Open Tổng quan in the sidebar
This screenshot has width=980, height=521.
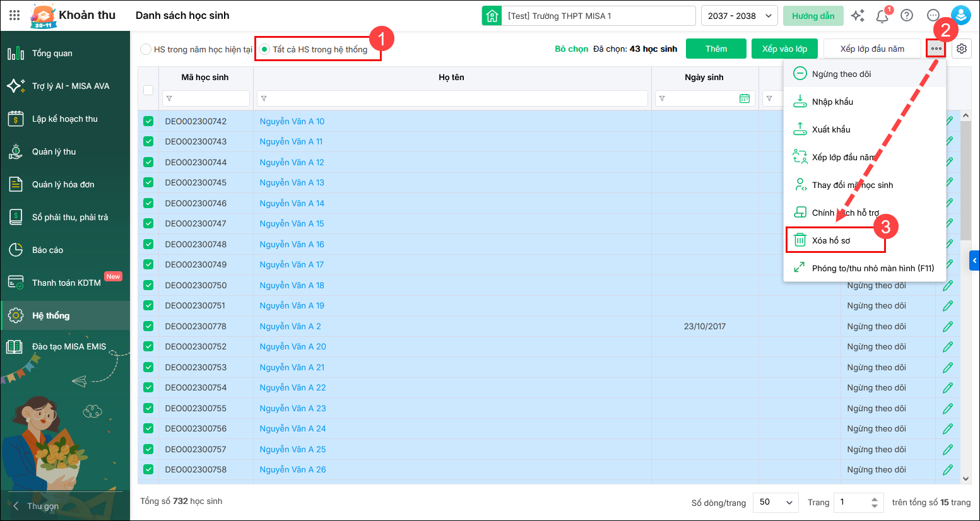[x=65, y=53]
